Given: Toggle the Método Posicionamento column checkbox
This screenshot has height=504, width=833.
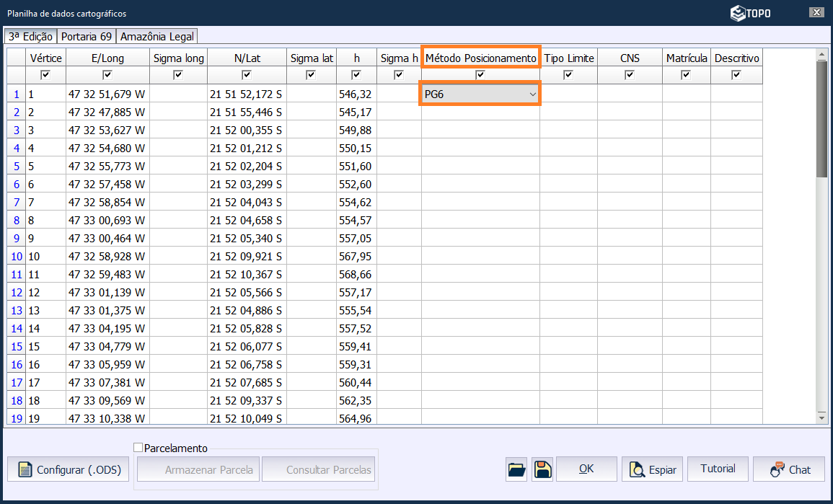Looking at the screenshot, I should (x=480, y=75).
